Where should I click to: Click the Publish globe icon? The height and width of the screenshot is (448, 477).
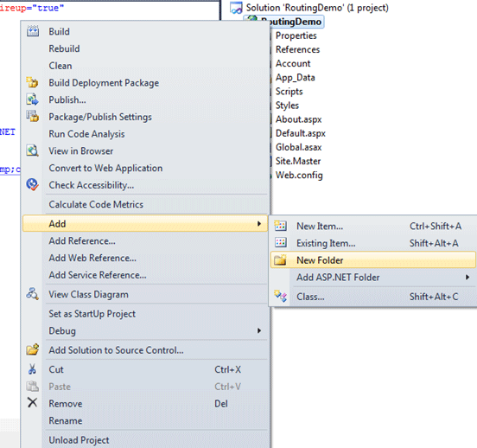(32, 99)
